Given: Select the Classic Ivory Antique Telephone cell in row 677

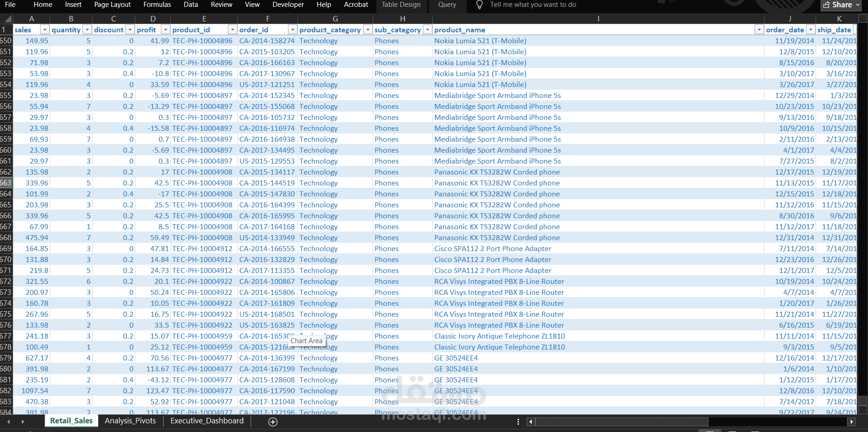Looking at the screenshot, I should click(x=598, y=336).
